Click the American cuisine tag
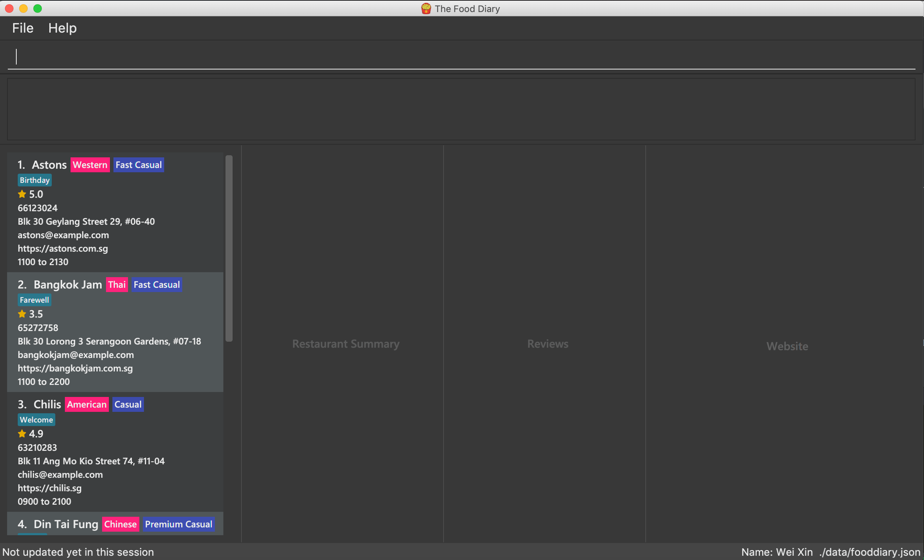The image size is (924, 560). point(87,404)
